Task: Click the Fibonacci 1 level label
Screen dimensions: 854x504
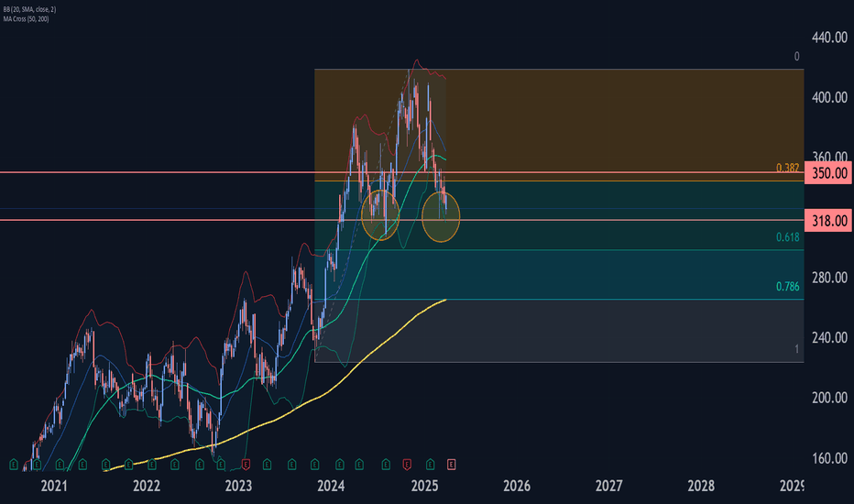Action: click(797, 349)
